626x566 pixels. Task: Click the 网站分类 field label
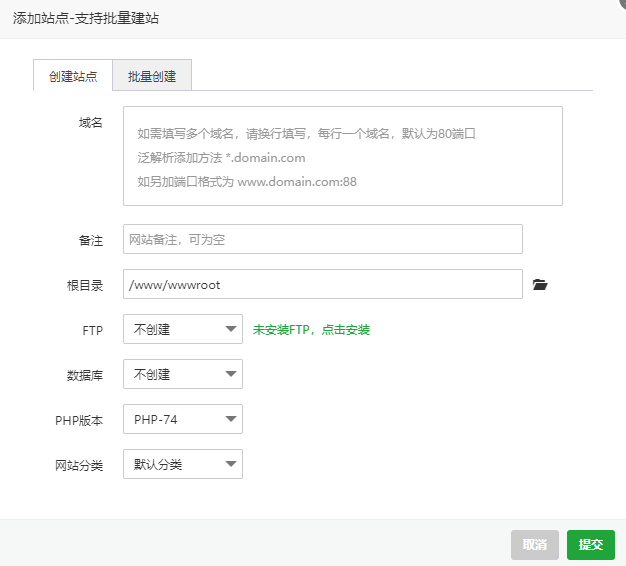pyautogui.click(x=79, y=466)
